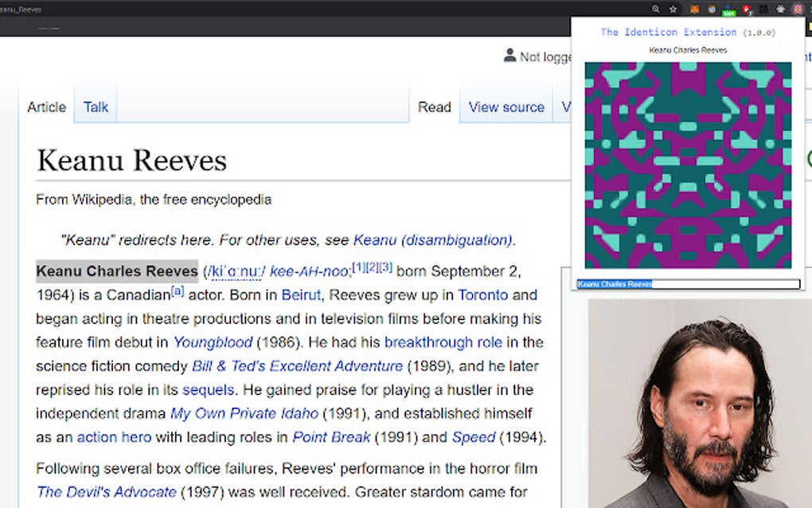Screen dimensions: 812x508
Task: Click the IPA pronunciation /kiˈɑːnuː/ link
Action: (236, 272)
